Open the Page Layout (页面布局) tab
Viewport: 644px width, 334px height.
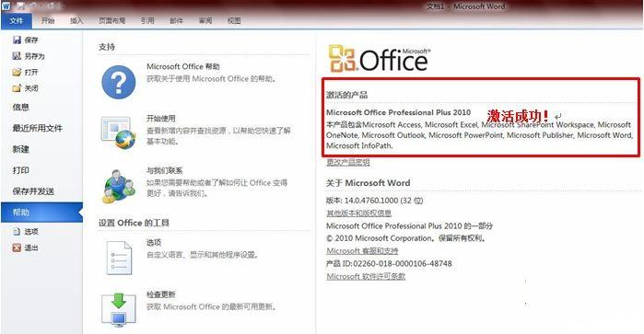pos(111,20)
